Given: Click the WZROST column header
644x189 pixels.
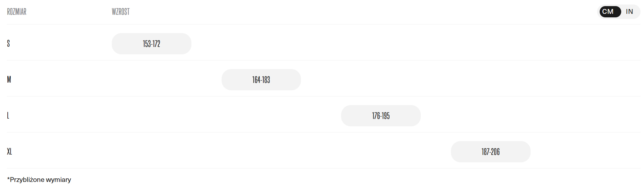Looking at the screenshot, I should tap(121, 12).
